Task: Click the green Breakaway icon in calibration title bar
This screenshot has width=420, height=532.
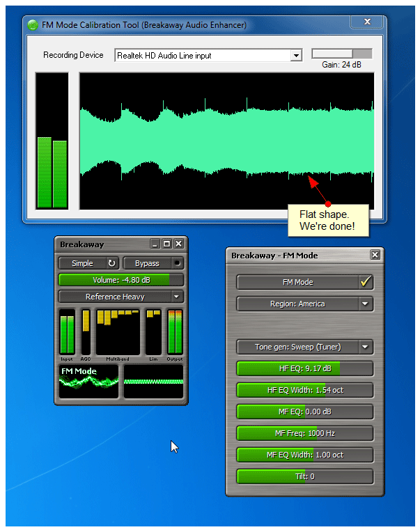Action: (x=33, y=25)
